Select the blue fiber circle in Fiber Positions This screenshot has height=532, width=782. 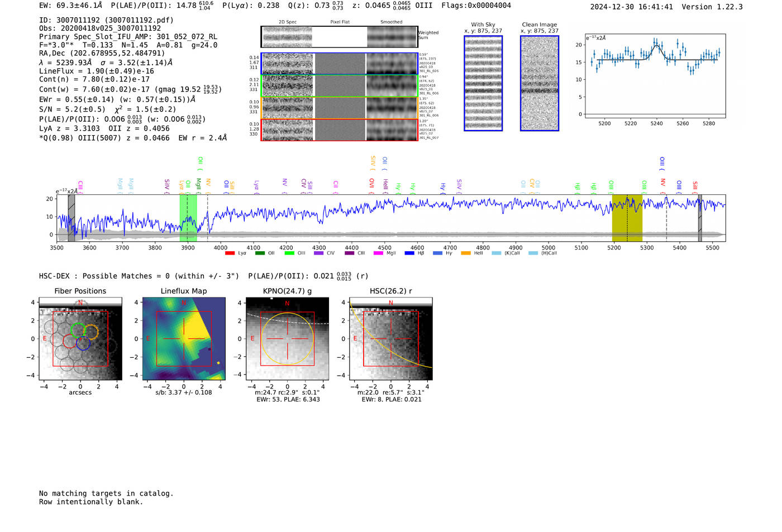point(83,343)
